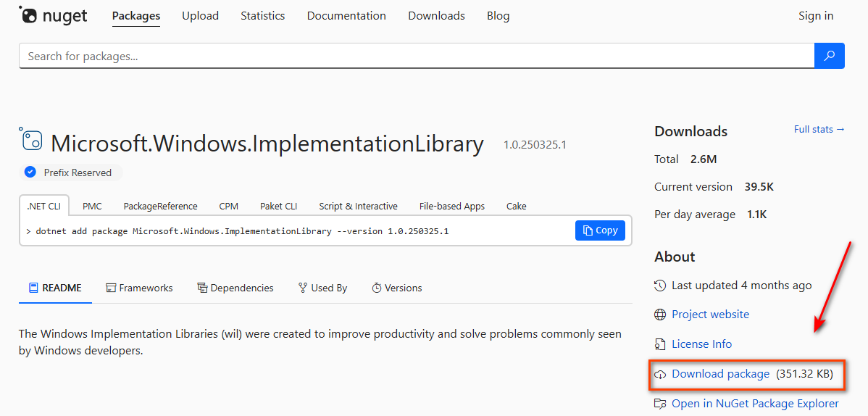The width and height of the screenshot is (868, 416).
Task: Click the Prefix Reserved checkmark badge icon
Action: tap(30, 172)
